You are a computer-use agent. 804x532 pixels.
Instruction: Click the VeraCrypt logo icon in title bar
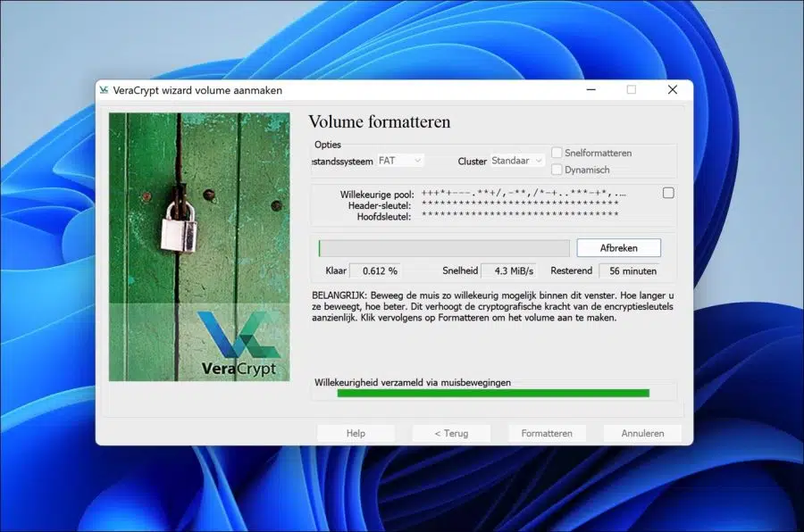pos(105,90)
